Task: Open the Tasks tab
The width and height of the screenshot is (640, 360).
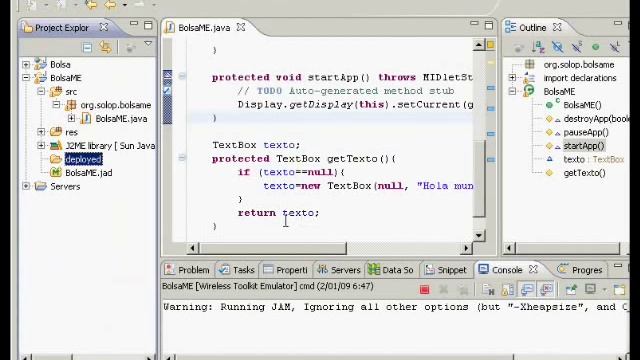Action: [x=237, y=270]
